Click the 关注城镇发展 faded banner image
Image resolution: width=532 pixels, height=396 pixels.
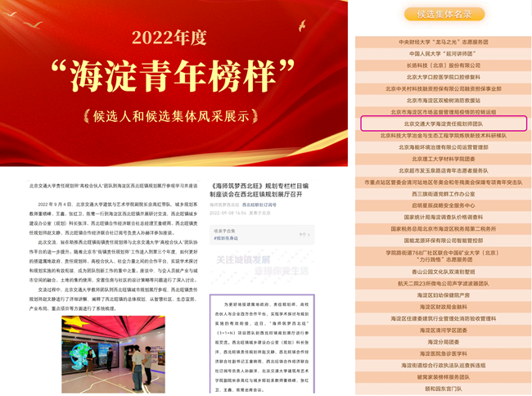pos(262,265)
